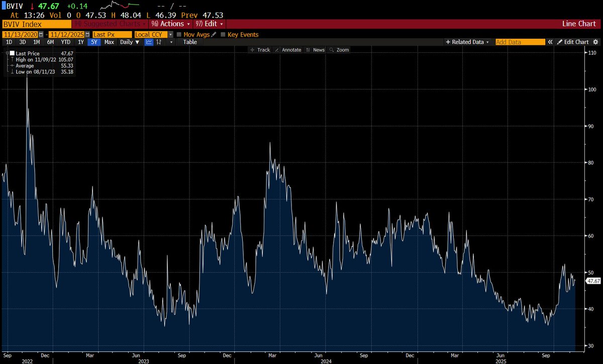The width and height of the screenshot is (603, 364).
Task: Open the Local CCY dropdown
Action: (x=170, y=33)
